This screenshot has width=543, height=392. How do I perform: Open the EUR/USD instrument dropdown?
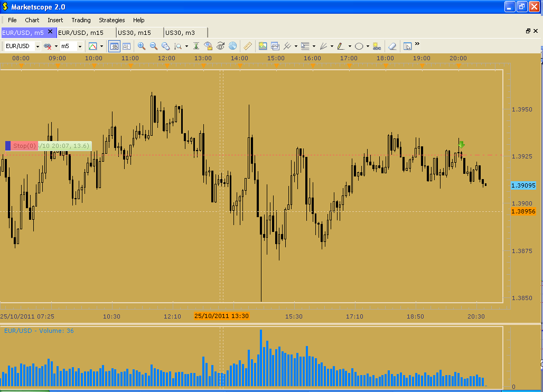38,46
